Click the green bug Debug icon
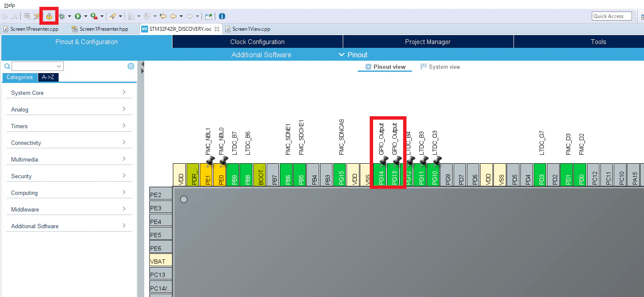The image size is (644, 297). 62,16
